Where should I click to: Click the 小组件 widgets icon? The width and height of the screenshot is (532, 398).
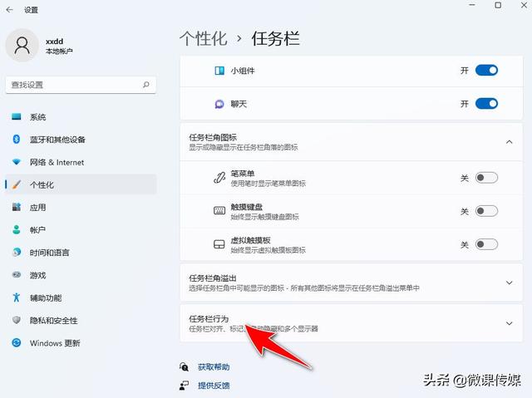[219, 71]
